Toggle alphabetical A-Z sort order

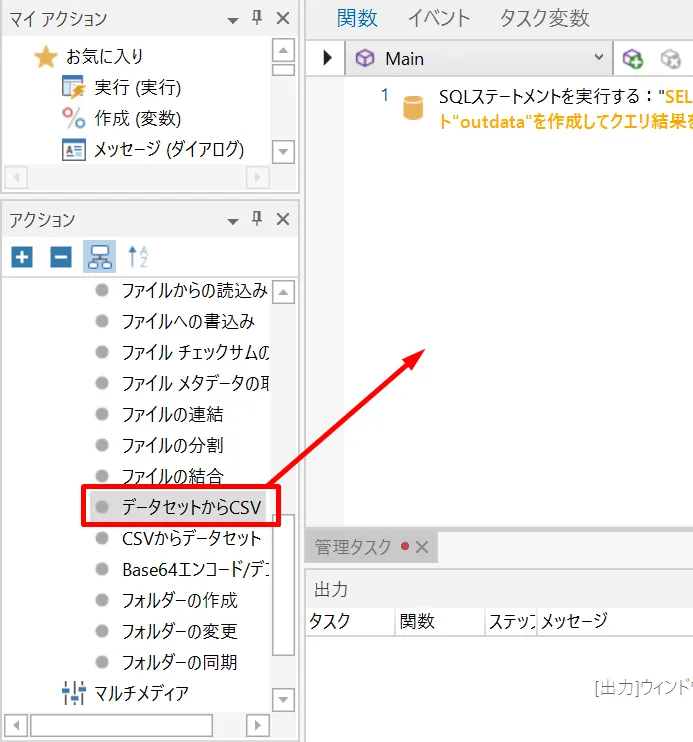pos(138,257)
